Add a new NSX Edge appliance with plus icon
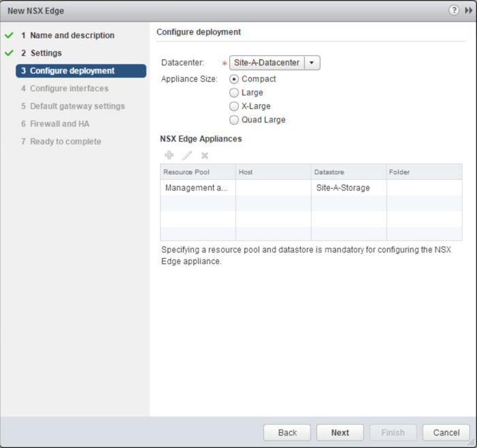477x448 pixels. pyautogui.click(x=169, y=155)
